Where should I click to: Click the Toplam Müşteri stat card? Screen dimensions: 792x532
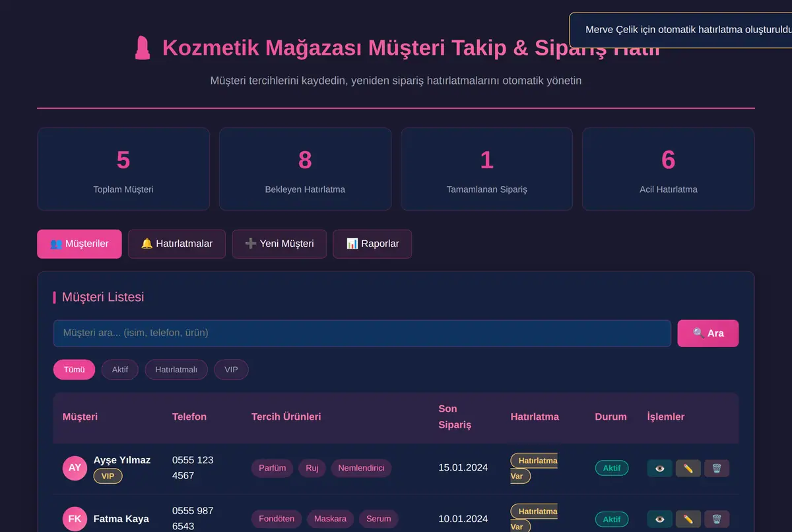click(123, 169)
